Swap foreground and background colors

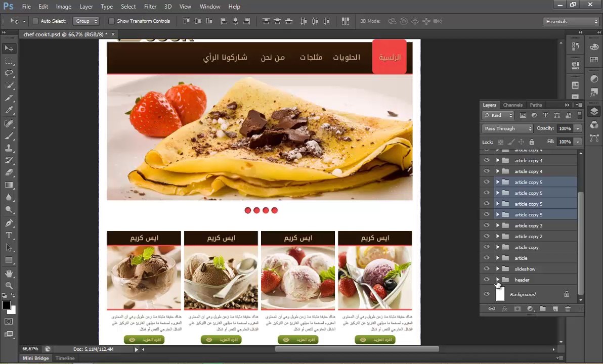tap(13, 296)
